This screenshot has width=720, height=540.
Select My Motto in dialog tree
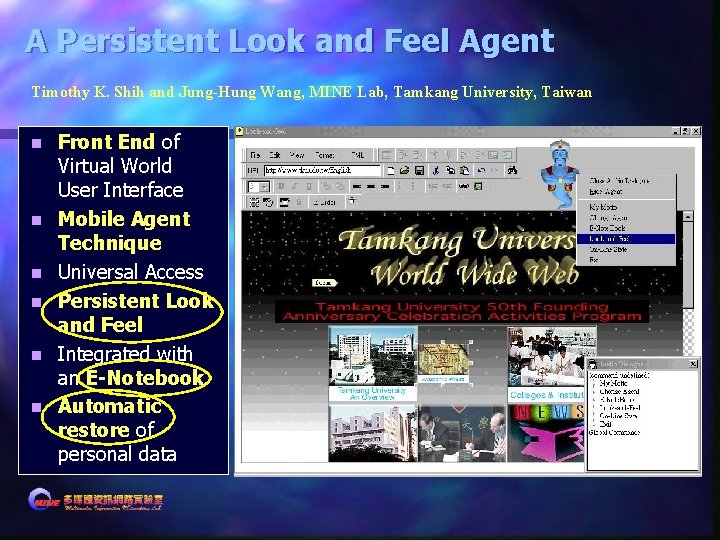[613, 383]
